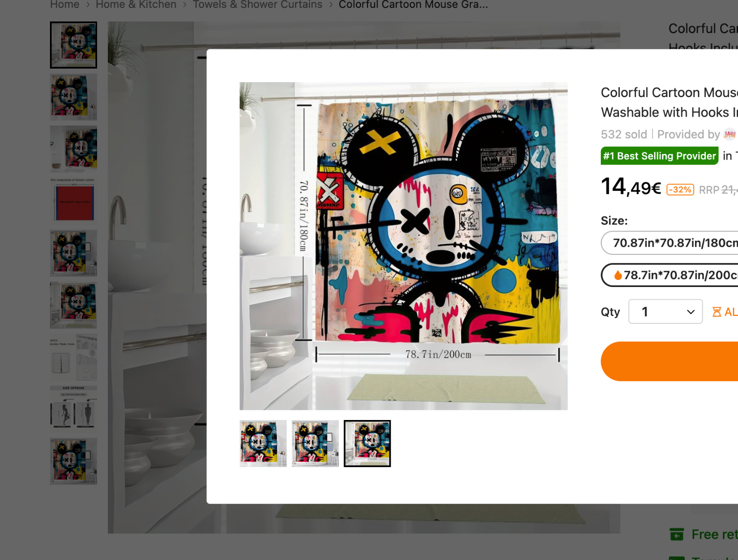
Task: Click the hourglass icon beside the Qty dropdown
Action: (717, 312)
